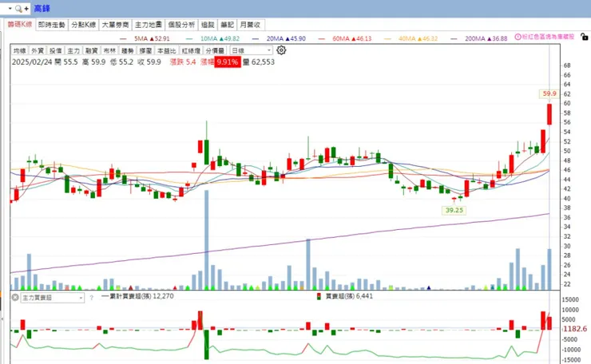591x364 pixels.
Task: Toggle the 投信 overlay button
Action: (55, 50)
